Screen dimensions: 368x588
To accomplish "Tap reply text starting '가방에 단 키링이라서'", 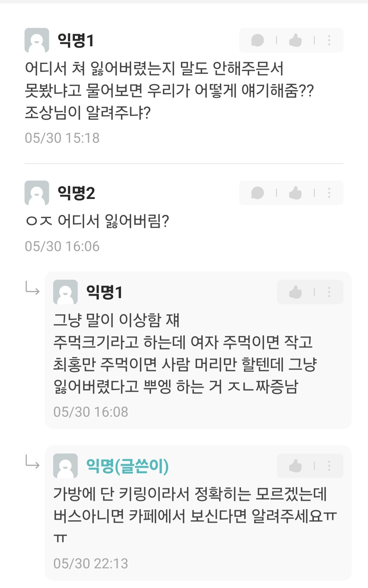I will tap(195, 516).
